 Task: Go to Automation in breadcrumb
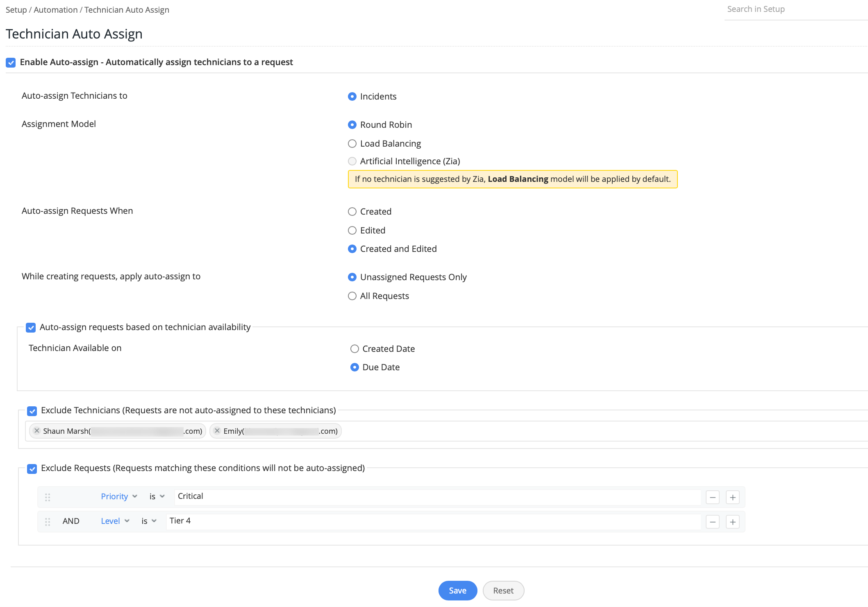click(55, 10)
